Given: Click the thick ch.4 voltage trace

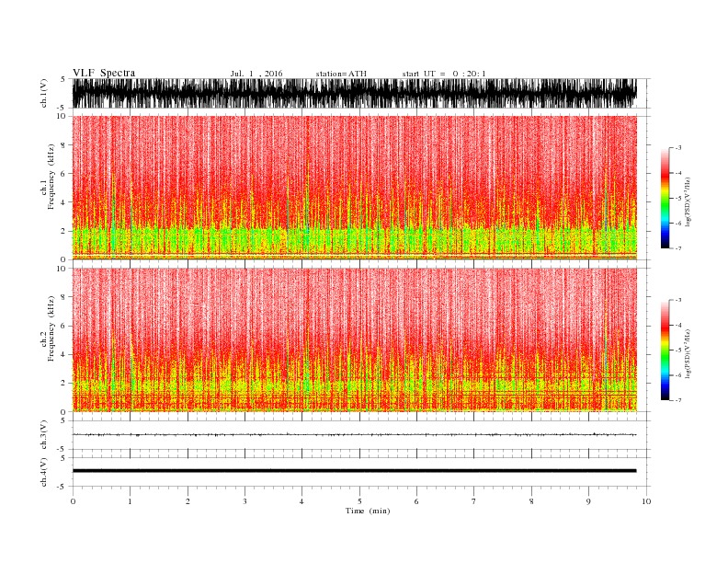Looking at the screenshot, I should (x=355, y=471).
